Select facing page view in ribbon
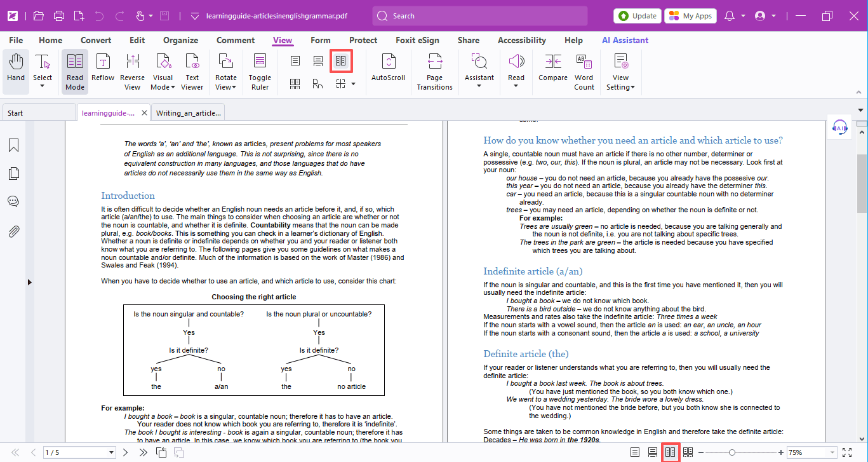This screenshot has height=462, width=868. [x=341, y=61]
